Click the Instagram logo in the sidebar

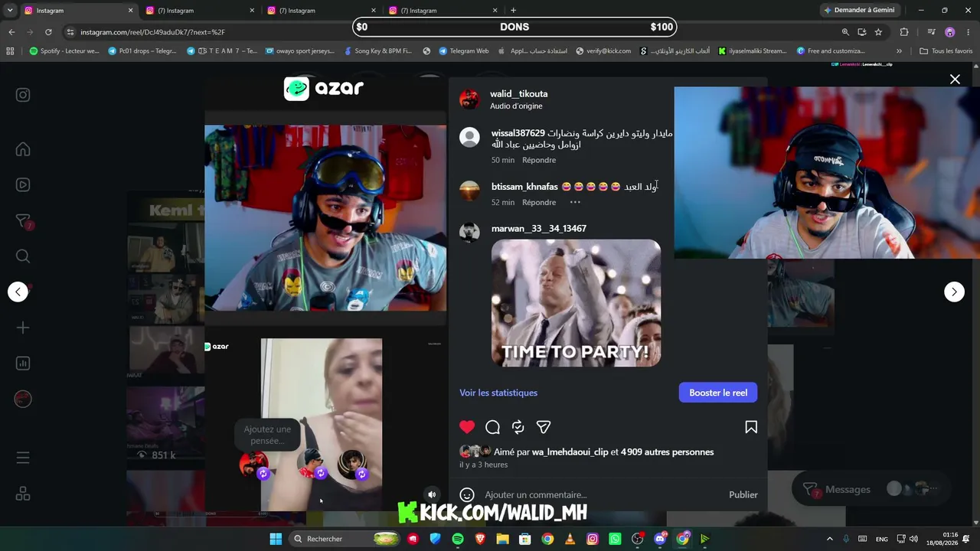coord(23,95)
